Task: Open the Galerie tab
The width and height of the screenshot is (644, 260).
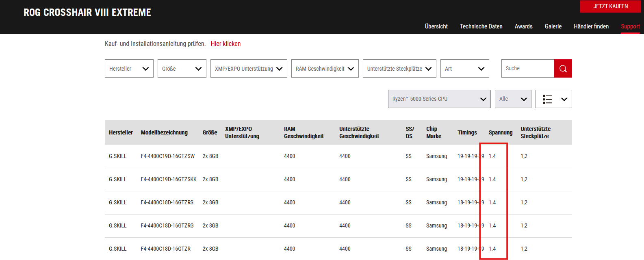Action: pyautogui.click(x=553, y=26)
